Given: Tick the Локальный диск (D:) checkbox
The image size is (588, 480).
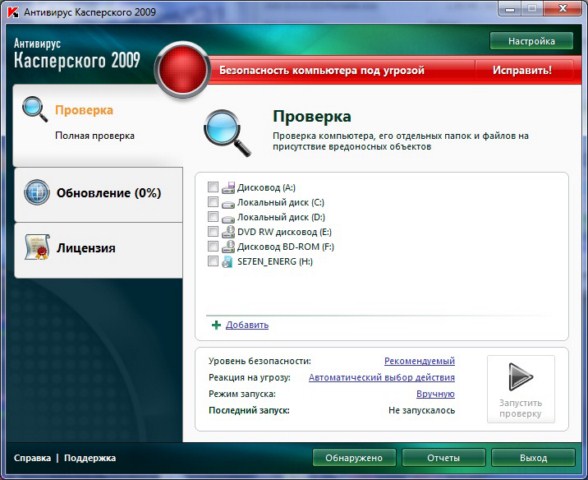Looking at the screenshot, I should tap(213, 216).
